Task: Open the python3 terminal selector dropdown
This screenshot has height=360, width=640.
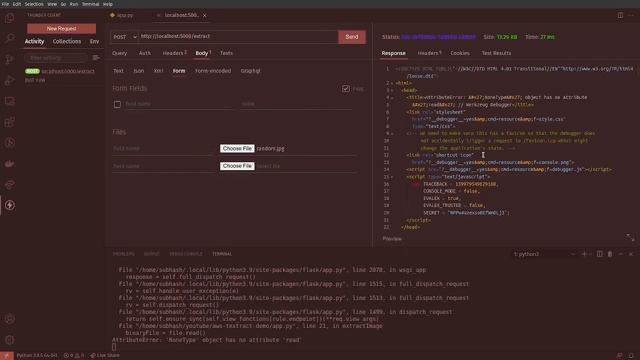Action: coord(544,254)
